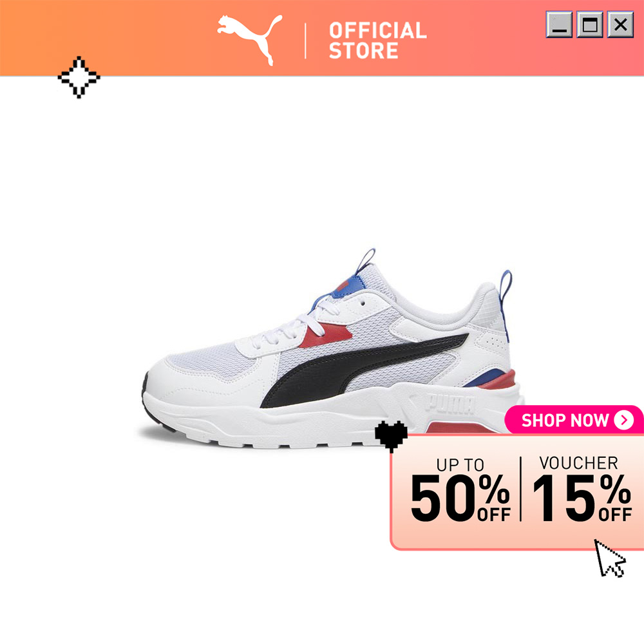Click the red panel beside the laces
The width and height of the screenshot is (644, 644).
coord(327,336)
